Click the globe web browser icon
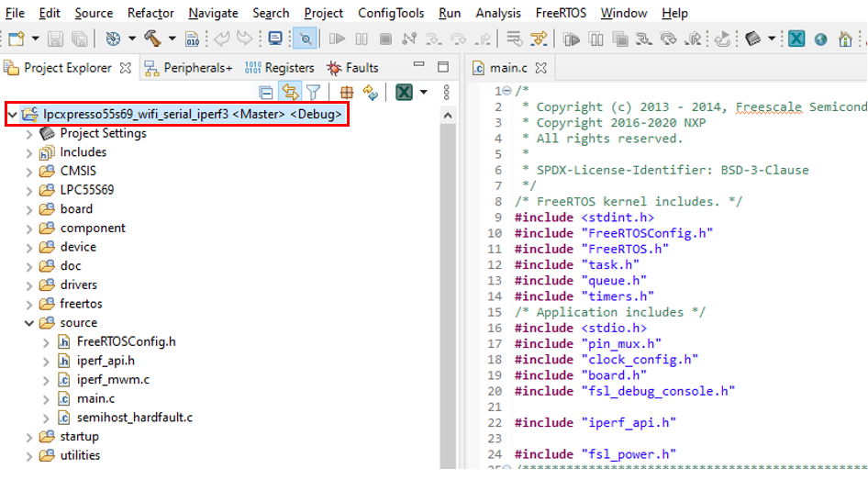868x480 pixels. pyautogui.click(x=821, y=39)
